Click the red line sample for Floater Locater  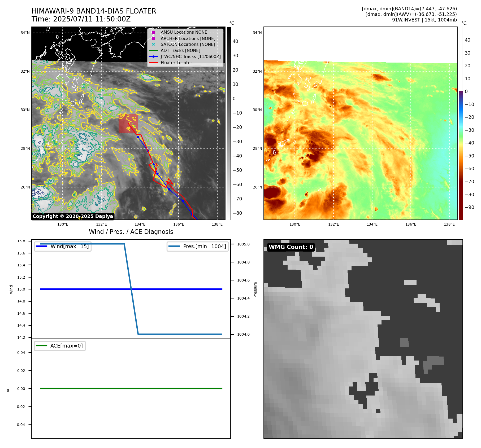pyautogui.click(x=153, y=63)
